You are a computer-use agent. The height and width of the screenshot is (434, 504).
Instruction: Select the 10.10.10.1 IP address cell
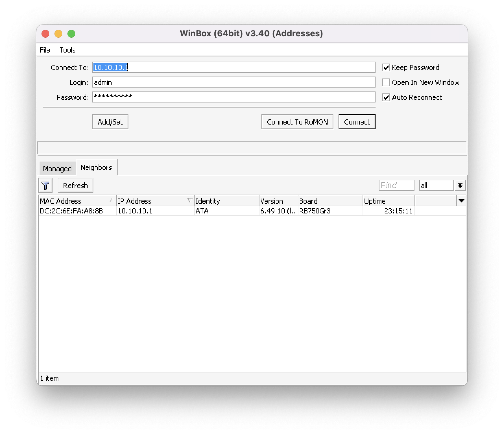(155, 211)
